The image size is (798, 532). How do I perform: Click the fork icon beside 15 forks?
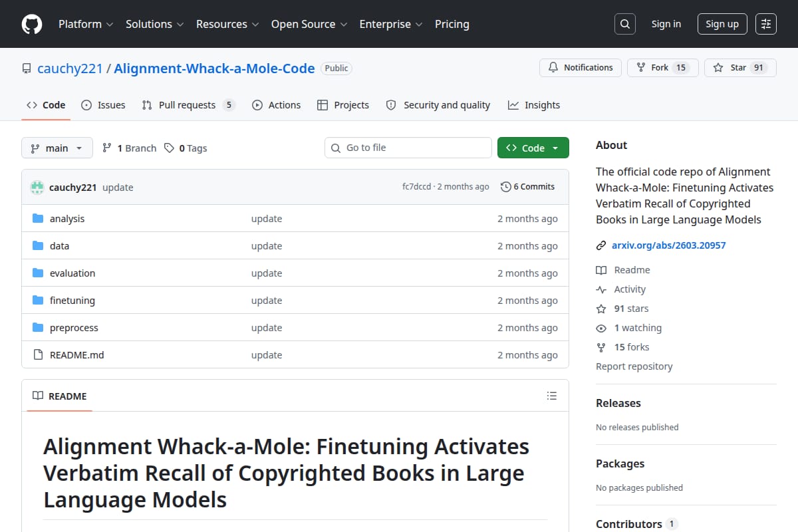[601, 347]
